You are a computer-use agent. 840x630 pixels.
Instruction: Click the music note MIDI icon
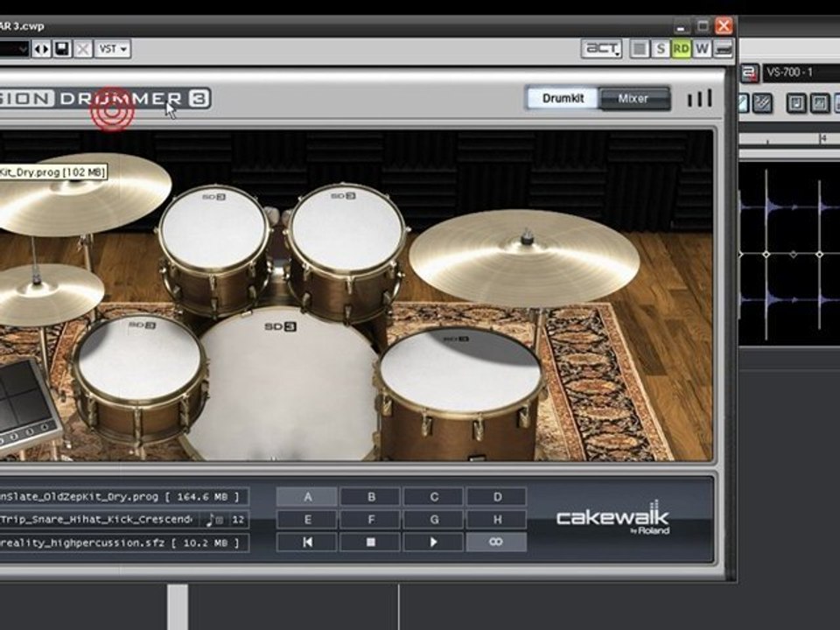(213, 519)
